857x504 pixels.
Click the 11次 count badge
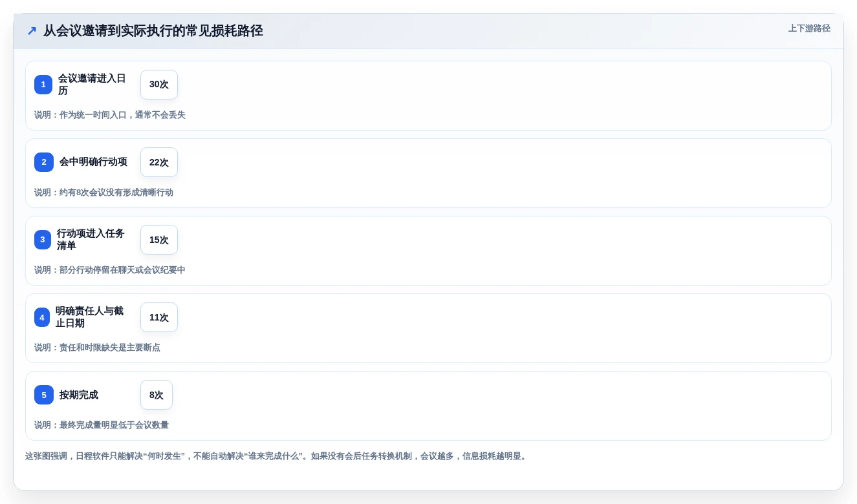[x=159, y=317]
